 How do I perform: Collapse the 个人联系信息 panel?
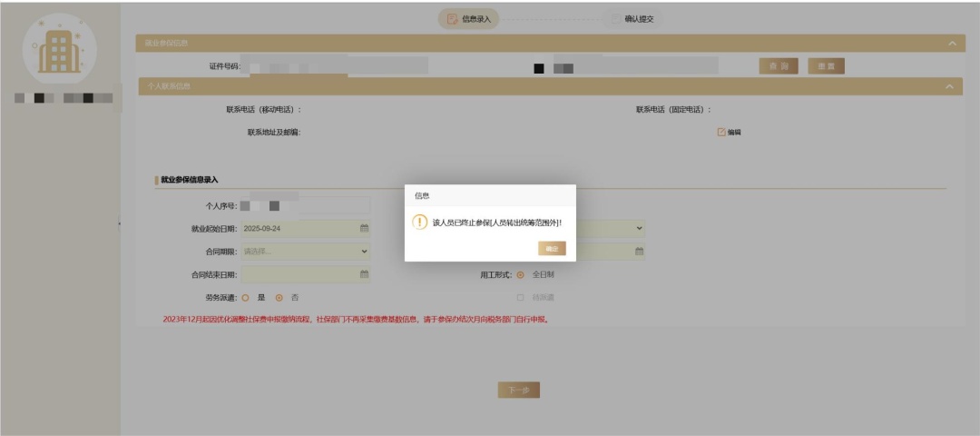(x=950, y=86)
